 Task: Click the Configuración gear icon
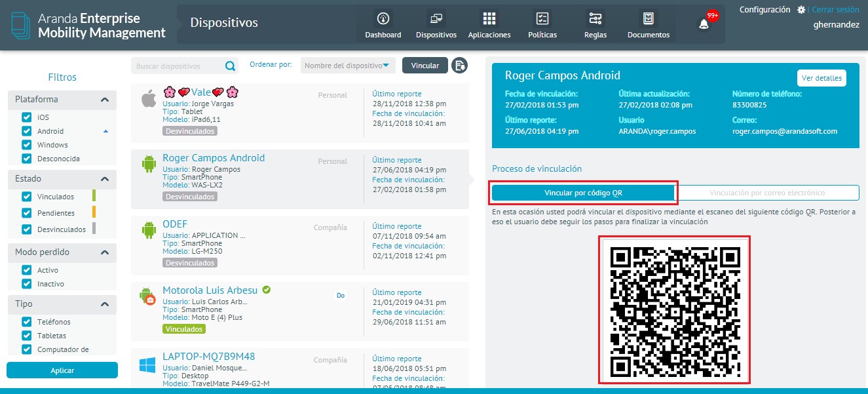coord(801,10)
